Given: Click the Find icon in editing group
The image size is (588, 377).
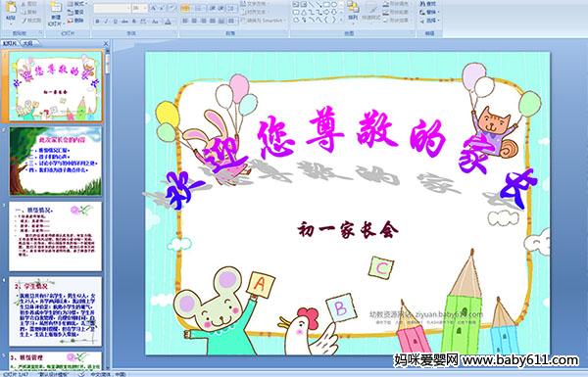Looking at the screenshot, I should (x=428, y=4).
